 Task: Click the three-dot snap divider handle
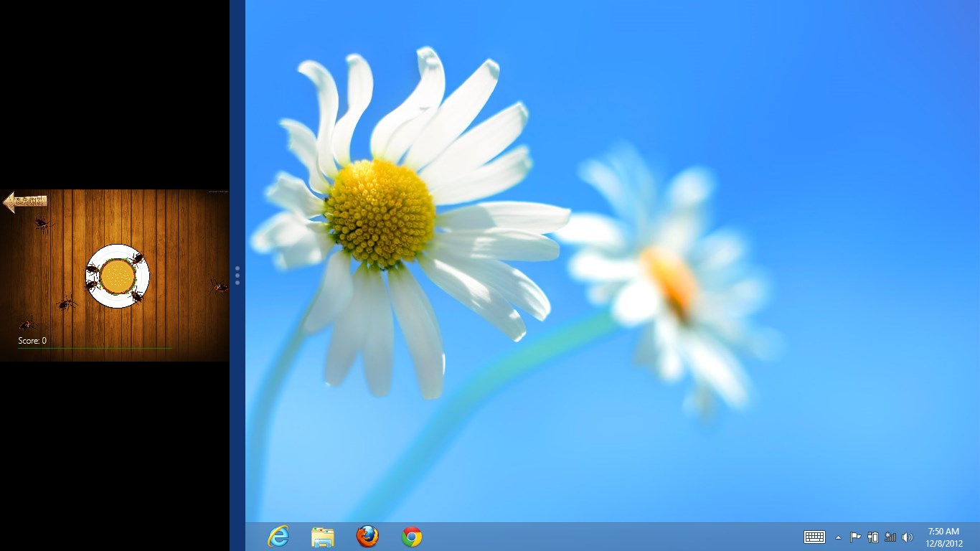click(x=237, y=275)
